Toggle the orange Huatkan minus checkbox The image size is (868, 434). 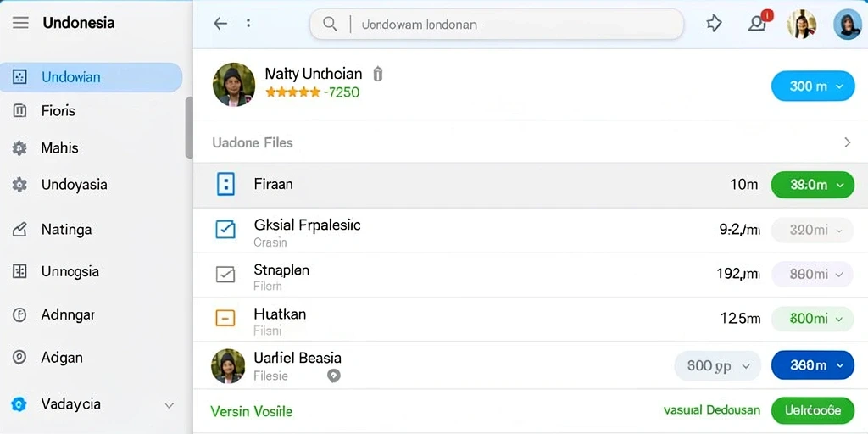(x=225, y=318)
